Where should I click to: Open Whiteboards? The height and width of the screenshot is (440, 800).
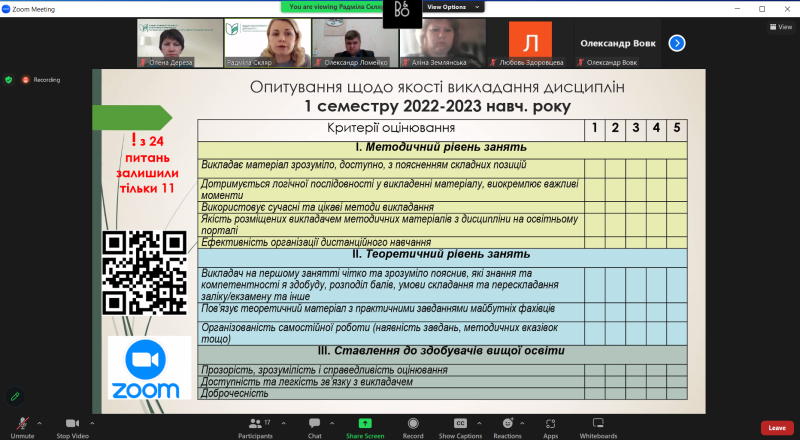598,428
